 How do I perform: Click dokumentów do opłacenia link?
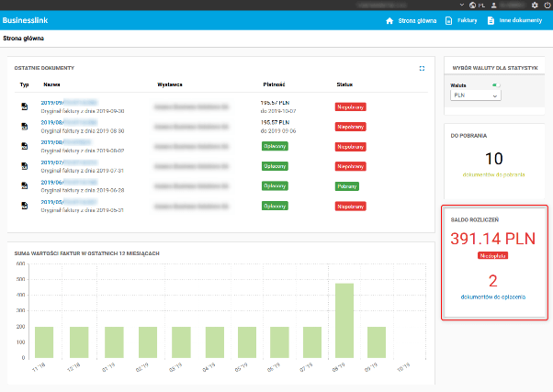pos(493,297)
